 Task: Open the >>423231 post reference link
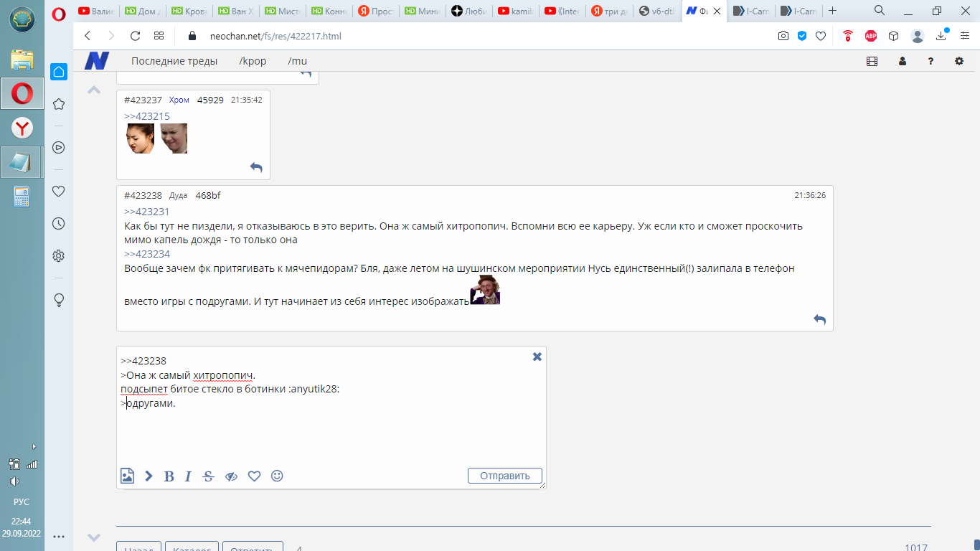pyautogui.click(x=146, y=212)
